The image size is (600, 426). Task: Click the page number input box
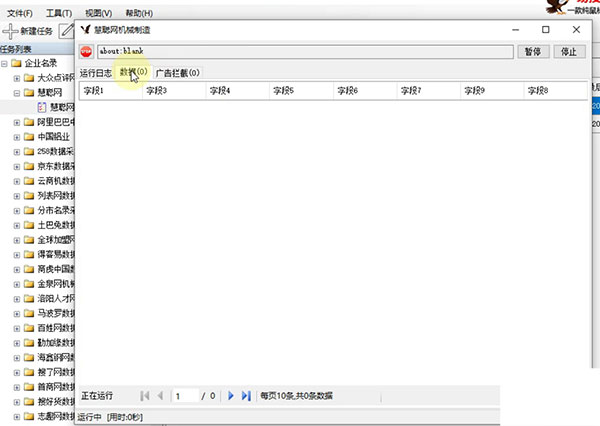[186, 396]
